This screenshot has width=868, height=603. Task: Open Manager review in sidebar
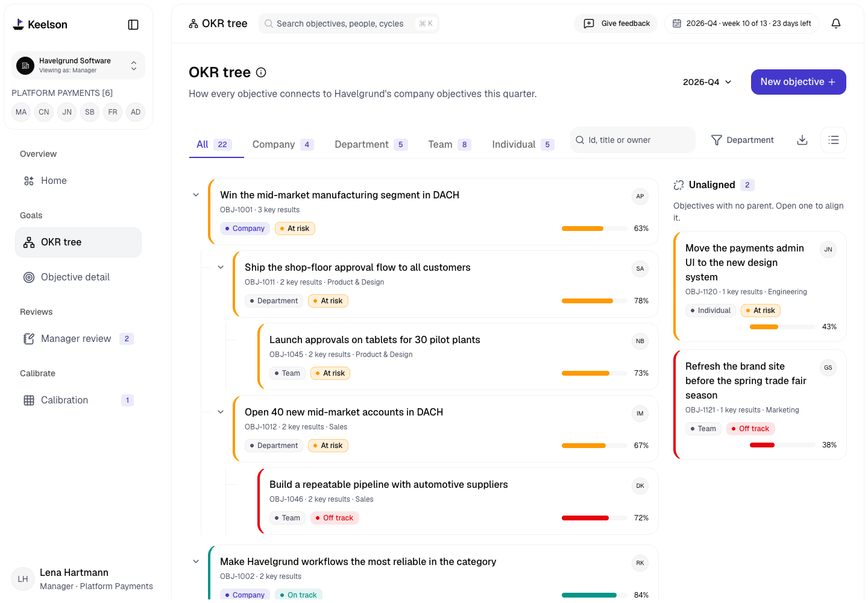pos(78,339)
